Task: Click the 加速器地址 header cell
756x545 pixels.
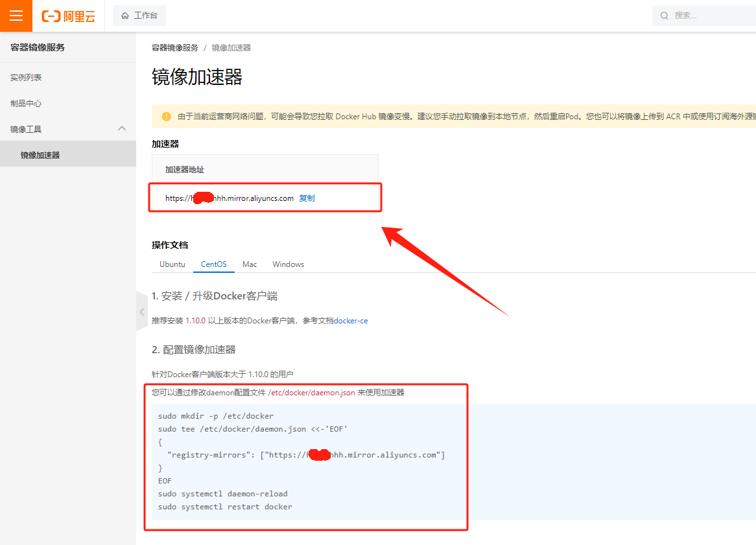Action: [x=265, y=170]
